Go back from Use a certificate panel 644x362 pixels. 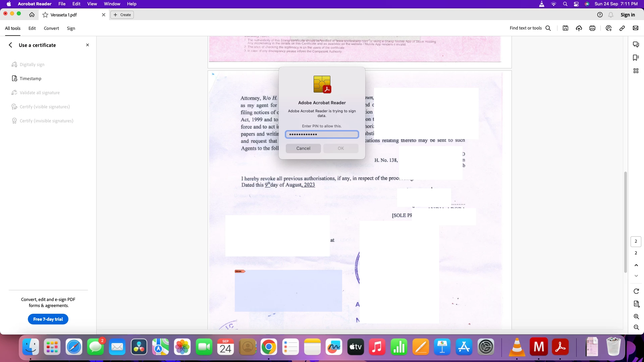click(x=10, y=45)
